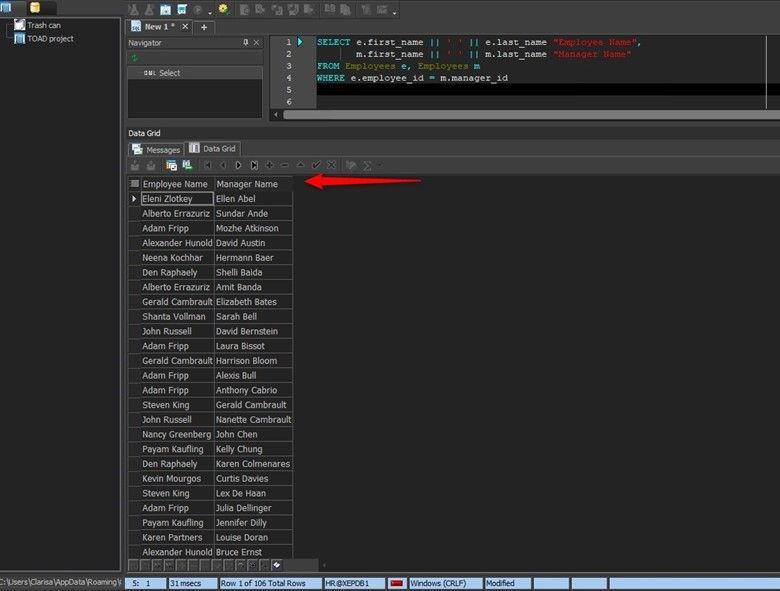Refresh the Navigator with green icon

point(134,58)
